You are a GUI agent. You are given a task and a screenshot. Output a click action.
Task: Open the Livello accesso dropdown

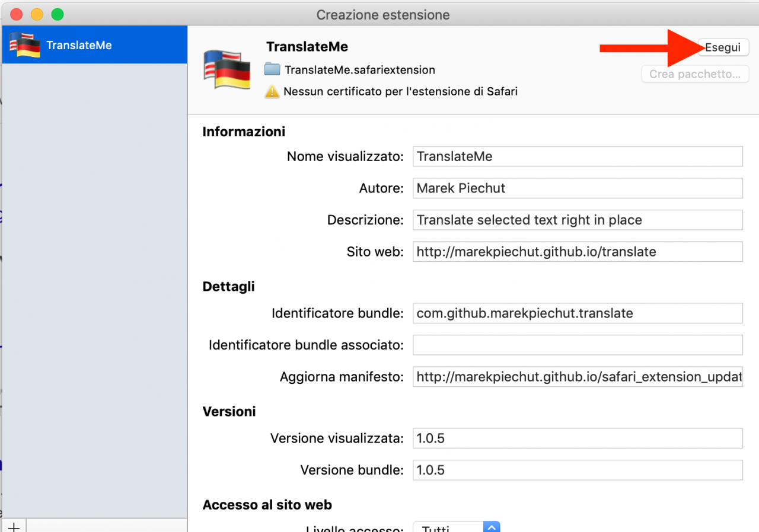point(457,527)
